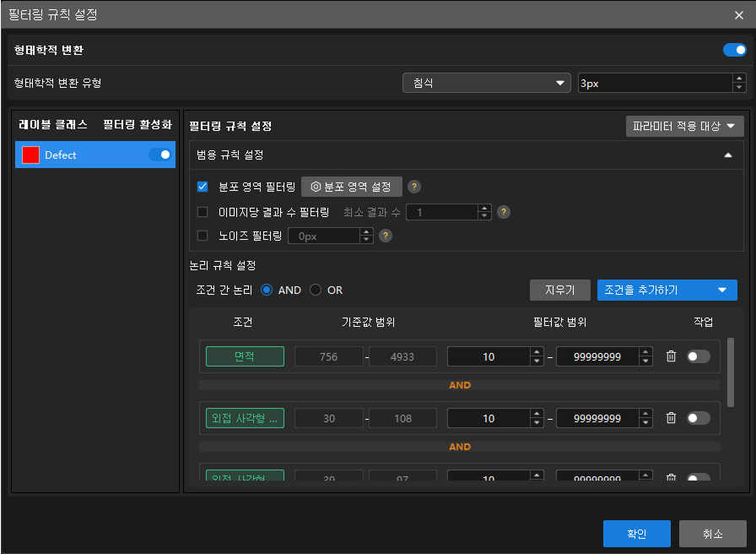Viewport: 756px width, 554px height.
Task: Toggle filtering for the Defect class
Action: (159, 155)
